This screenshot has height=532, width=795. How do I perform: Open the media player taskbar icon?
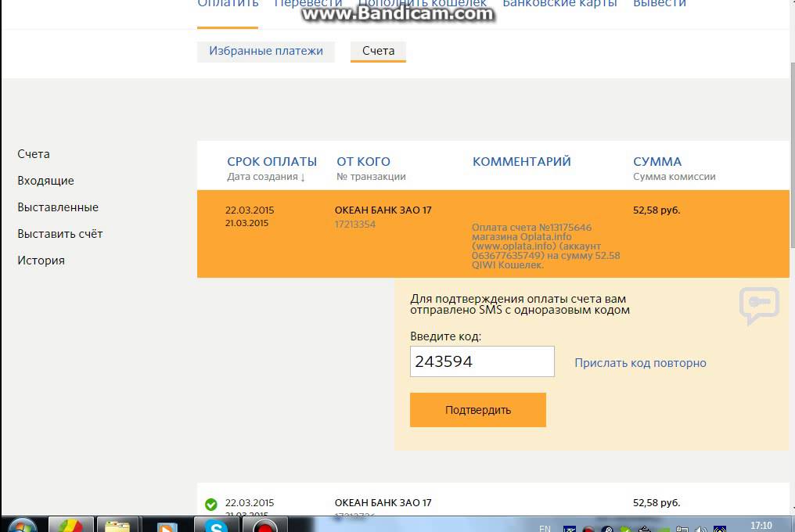[167, 526]
